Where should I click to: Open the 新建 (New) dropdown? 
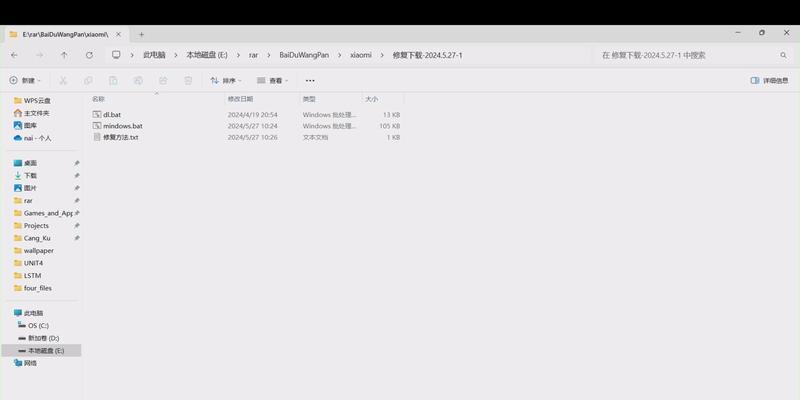[x=25, y=81]
